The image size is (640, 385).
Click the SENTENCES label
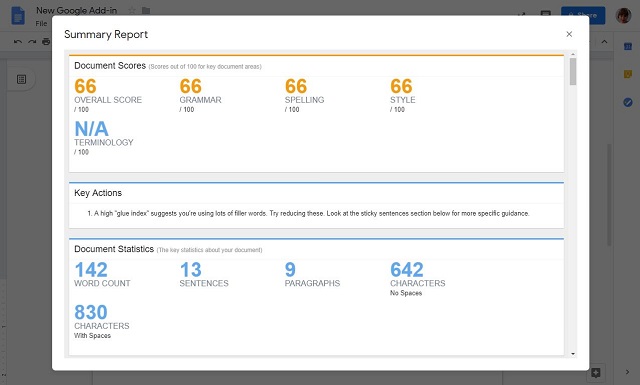coord(204,283)
